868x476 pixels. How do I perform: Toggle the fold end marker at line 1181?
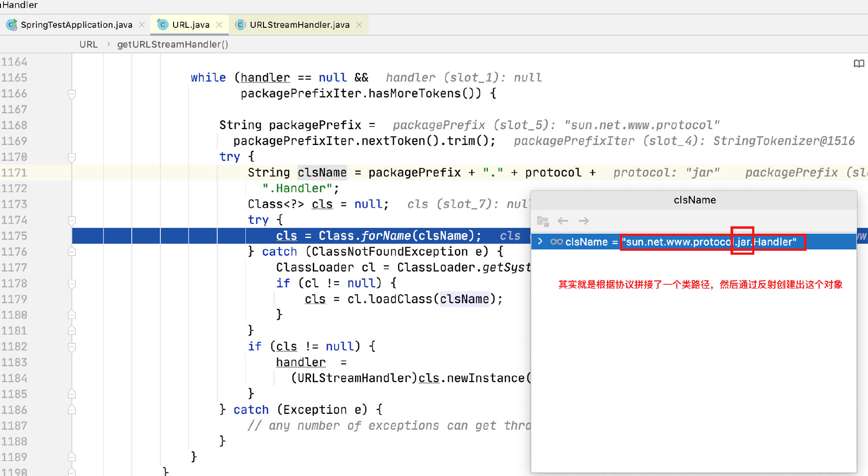pyautogui.click(x=72, y=331)
